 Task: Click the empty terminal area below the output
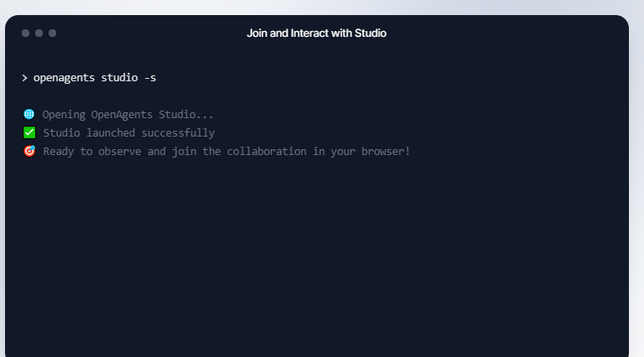point(316,260)
